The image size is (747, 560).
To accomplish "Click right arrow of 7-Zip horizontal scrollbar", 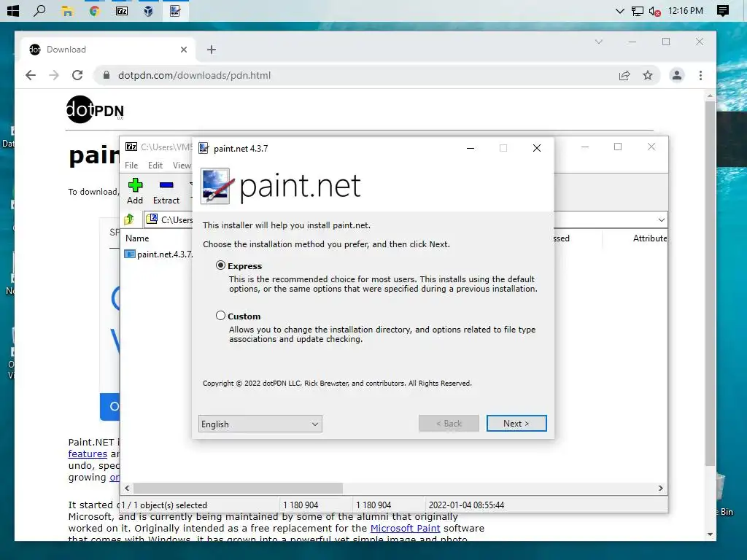I will 660,488.
